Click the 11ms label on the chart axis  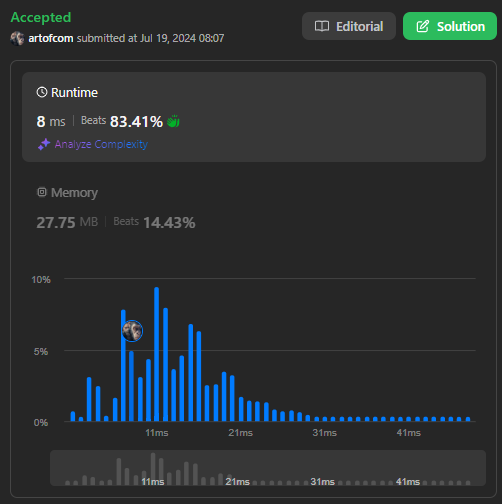click(157, 433)
